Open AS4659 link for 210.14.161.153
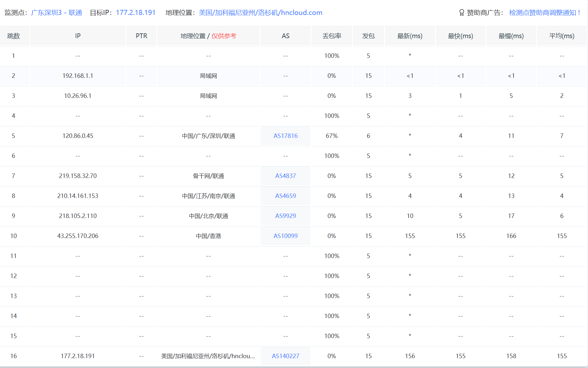Screen dimensions: 588x368 pos(285,196)
